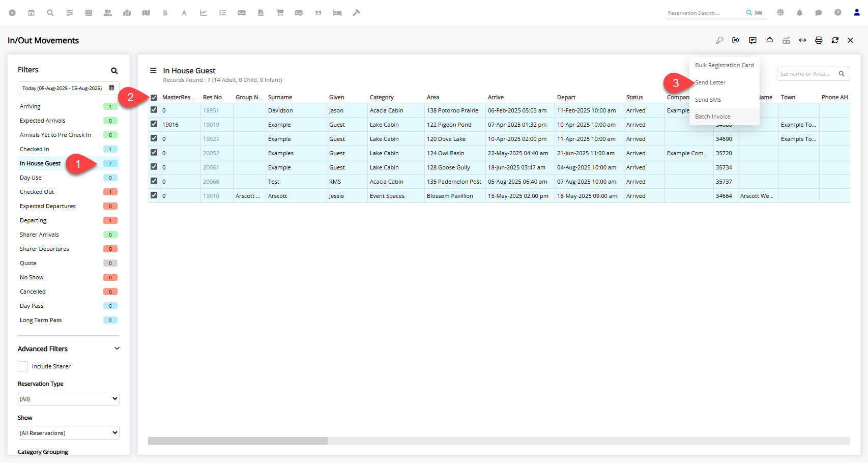Click the Filters panel search icon

pos(114,71)
